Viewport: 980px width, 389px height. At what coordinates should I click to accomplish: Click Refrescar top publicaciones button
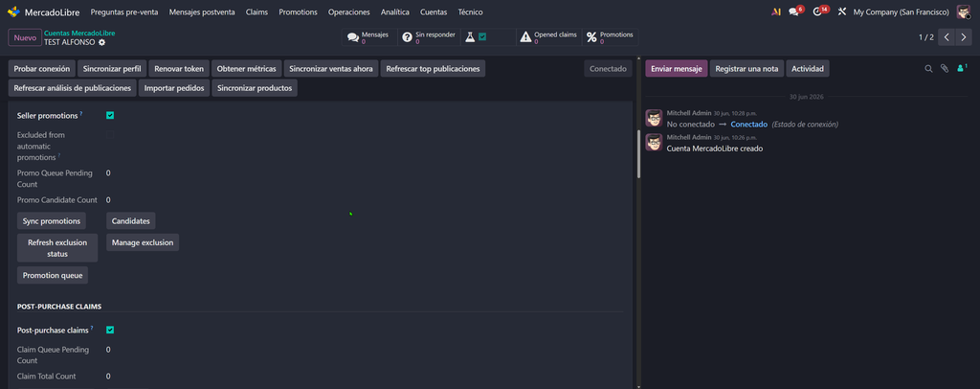click(433, 69)
